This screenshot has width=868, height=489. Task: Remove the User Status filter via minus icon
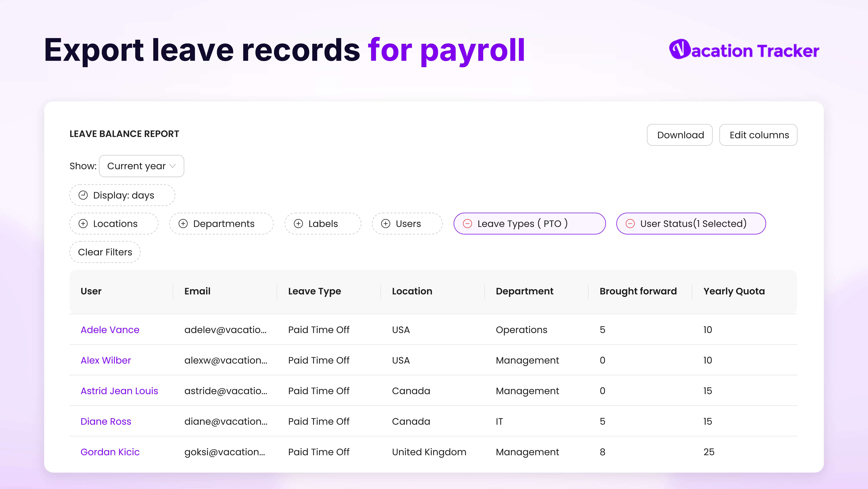pyautogui.click(x=630, y=224)
